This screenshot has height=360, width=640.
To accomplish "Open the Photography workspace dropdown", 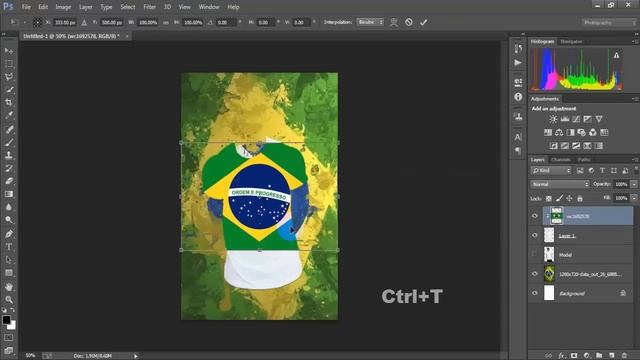I will (x=609, y=22).
